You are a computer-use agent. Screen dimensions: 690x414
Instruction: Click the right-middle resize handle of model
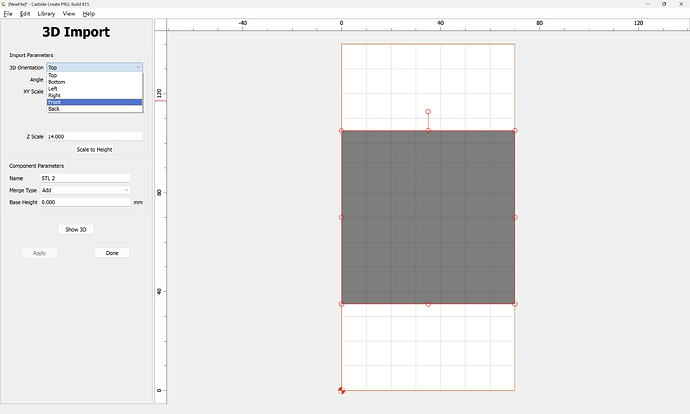click(515, 217)
